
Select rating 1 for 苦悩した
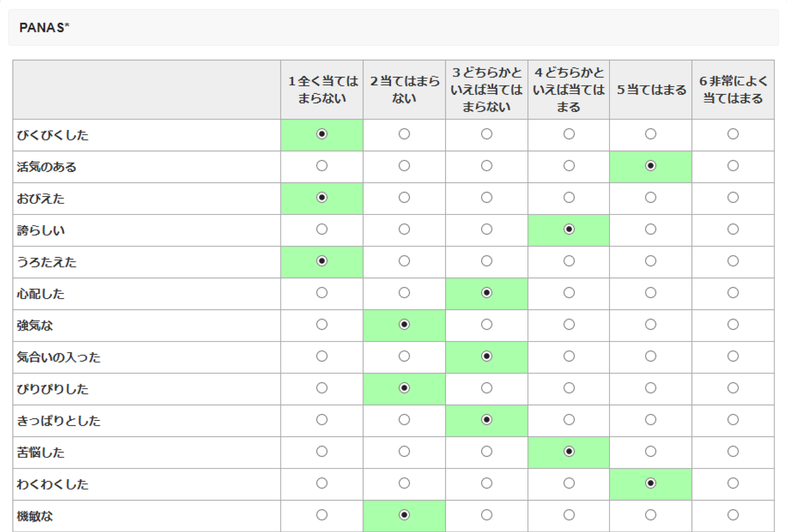coord(321,451)
